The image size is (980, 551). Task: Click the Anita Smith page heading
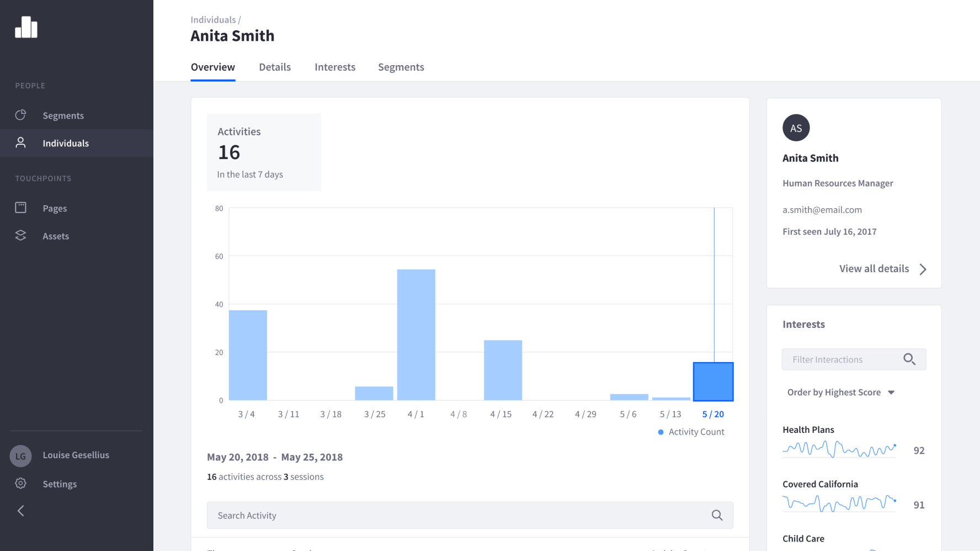232,36
